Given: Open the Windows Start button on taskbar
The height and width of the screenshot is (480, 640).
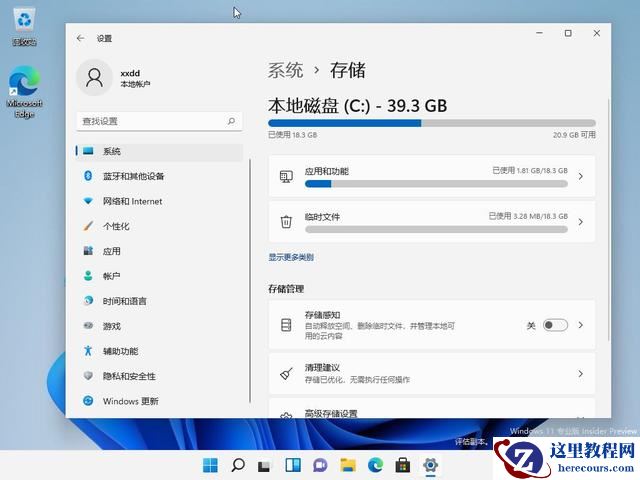Looking at the screenshot, I should click(x=211, y=465).
